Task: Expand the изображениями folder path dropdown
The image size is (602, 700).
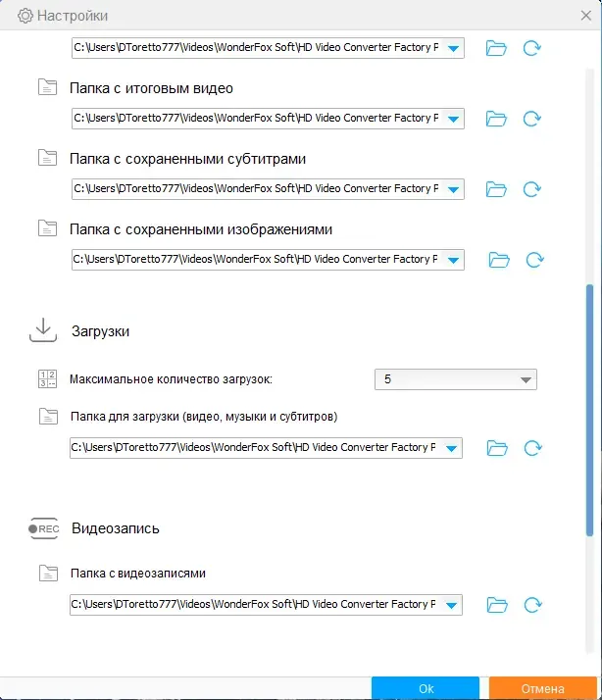Action: pyautogui.click(x=453, y=260)
